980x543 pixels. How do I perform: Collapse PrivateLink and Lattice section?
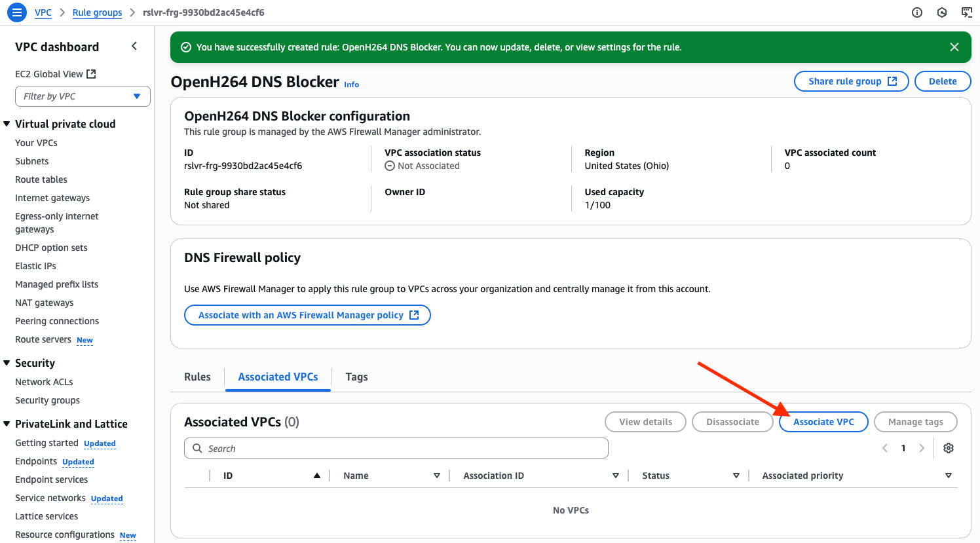(x=7, y=424)
